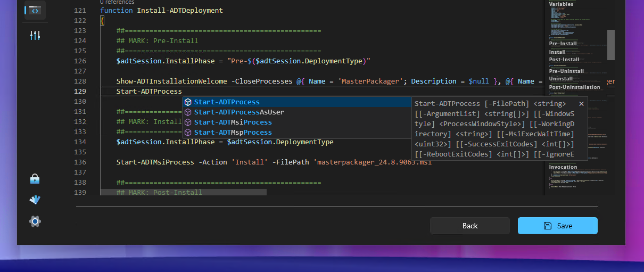Image resolution: width=644 pixels, height=272 pixels.
Task: Click the -CloseProcesses parameter on line 128
Action: [261, 81]
